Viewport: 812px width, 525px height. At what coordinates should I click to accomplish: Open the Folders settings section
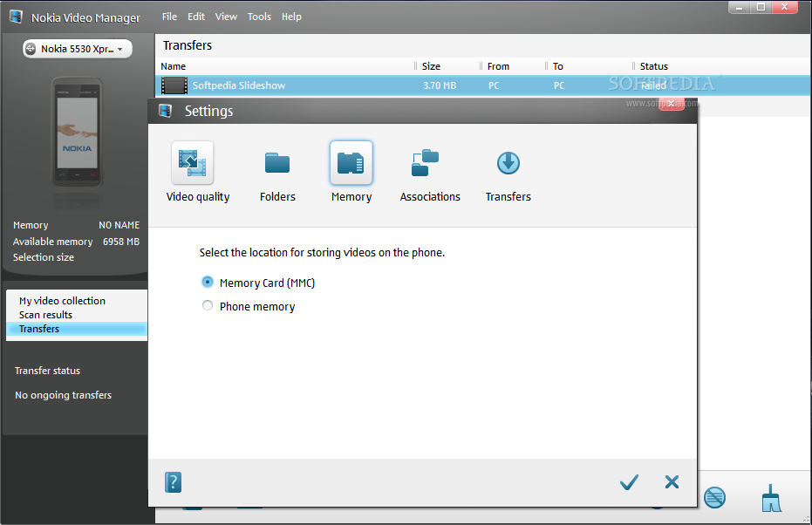[277, 162]
